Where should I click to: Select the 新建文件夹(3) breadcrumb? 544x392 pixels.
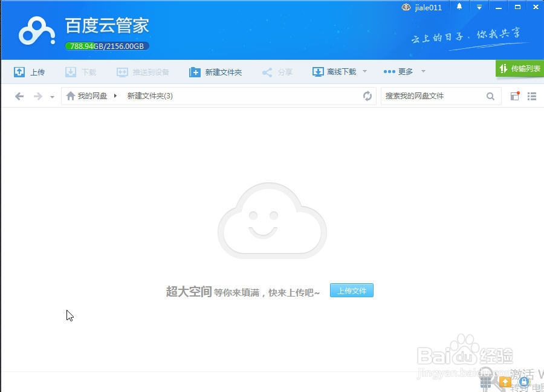click(150, 95)
